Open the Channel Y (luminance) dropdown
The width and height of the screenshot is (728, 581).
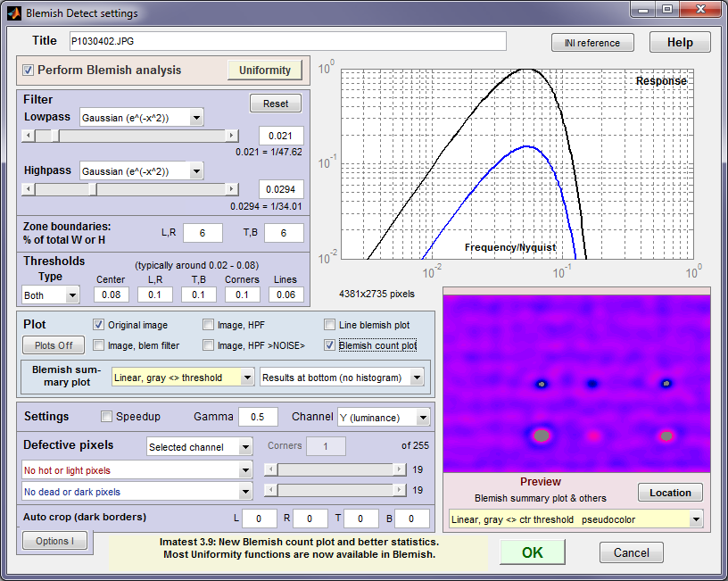coord(384,418)
